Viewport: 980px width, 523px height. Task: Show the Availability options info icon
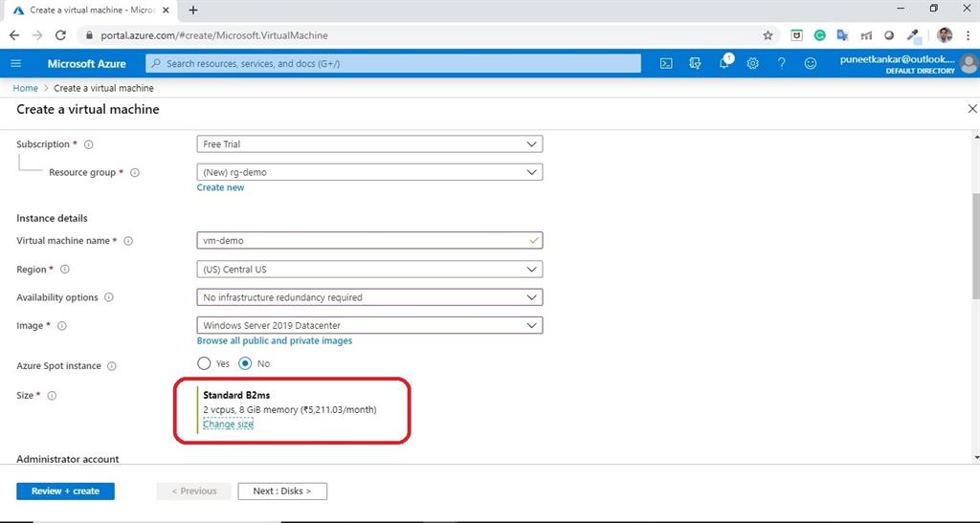(x=109, y=297)
